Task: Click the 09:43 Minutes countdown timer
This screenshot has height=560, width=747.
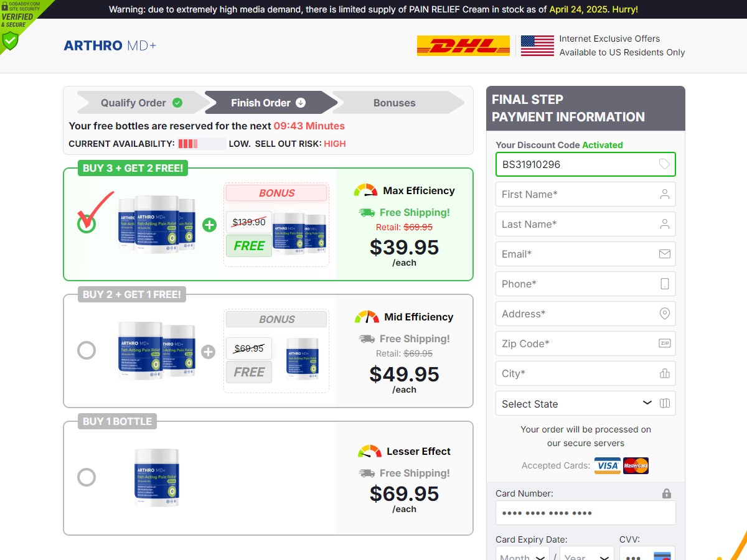Action: [309, 126]
